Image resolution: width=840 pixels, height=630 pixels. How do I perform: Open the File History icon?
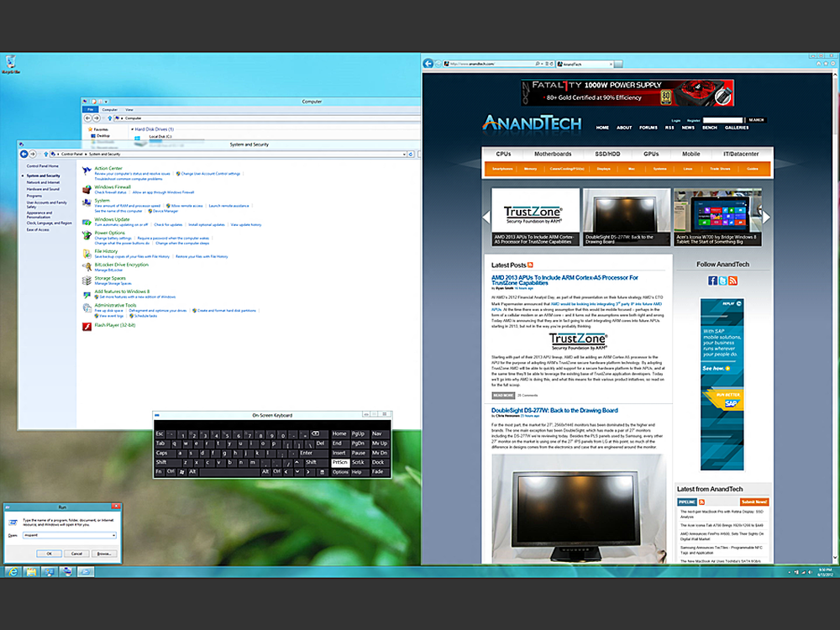pyautogui.click(x=87, y=254)
